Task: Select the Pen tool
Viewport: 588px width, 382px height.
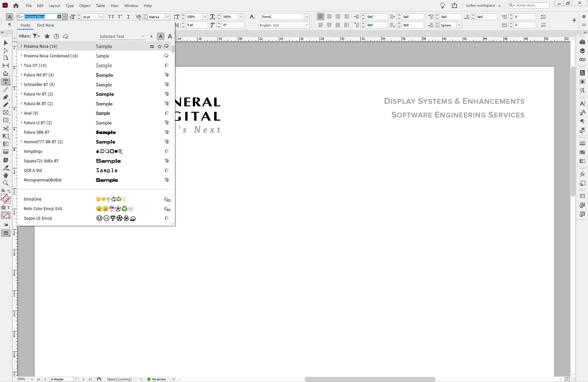Action: click(6, 97)
